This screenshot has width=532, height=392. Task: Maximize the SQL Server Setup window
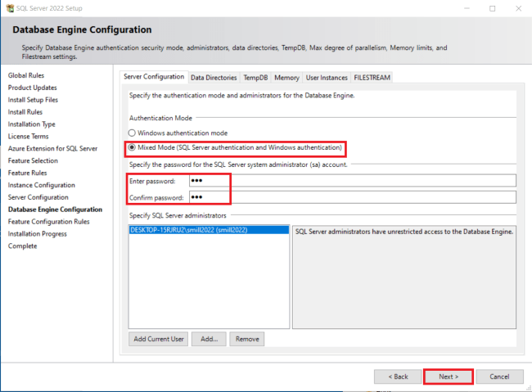point(492,8)
